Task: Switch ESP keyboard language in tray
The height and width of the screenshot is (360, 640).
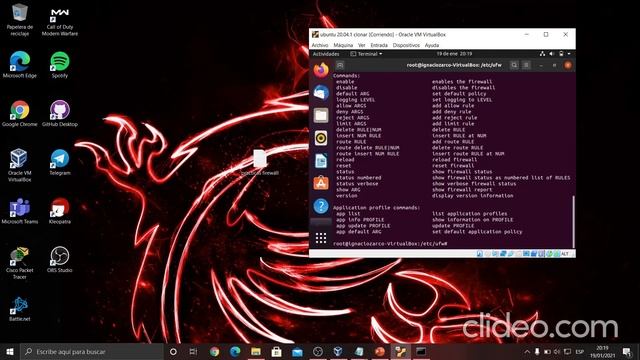Action: click(x=580, y=351)
